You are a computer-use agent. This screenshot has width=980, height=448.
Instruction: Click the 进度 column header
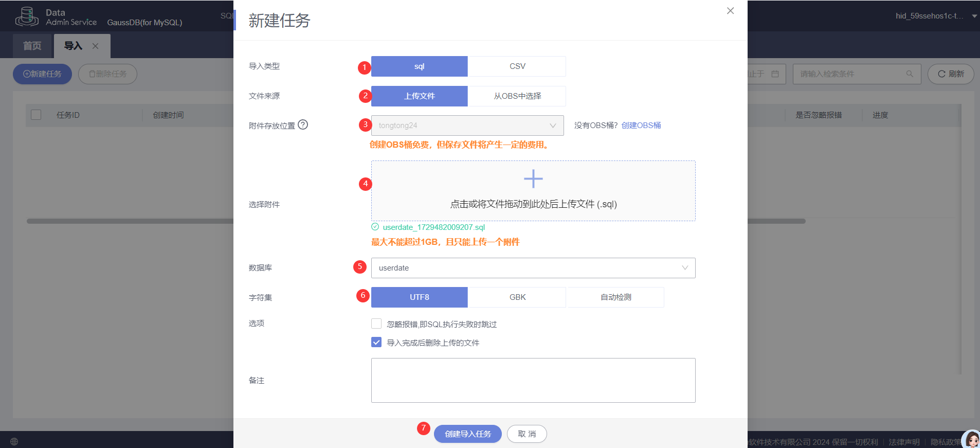click(x=880, y=115)
